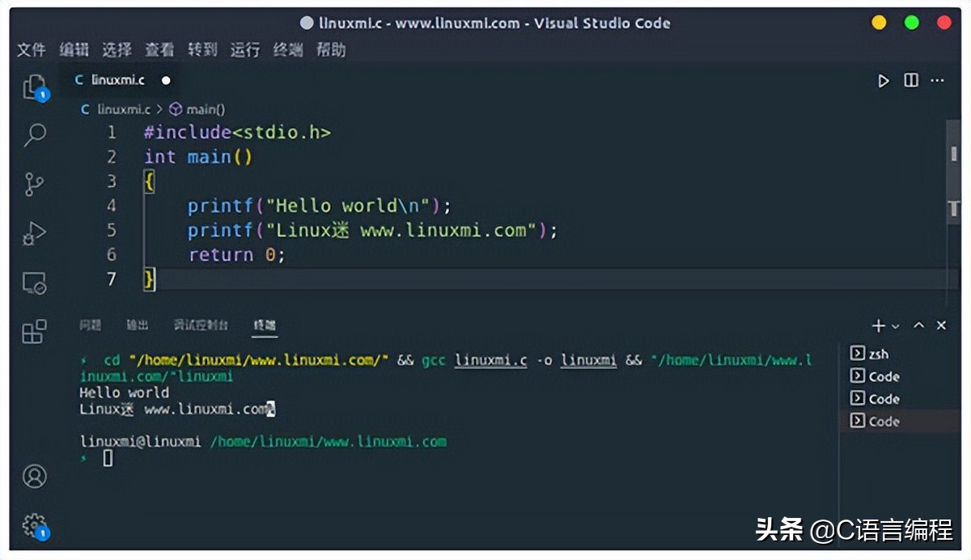This screenshot has height=560, width=971.
Task: Open the 编辑 menu
Action: [x=74, y=50]
